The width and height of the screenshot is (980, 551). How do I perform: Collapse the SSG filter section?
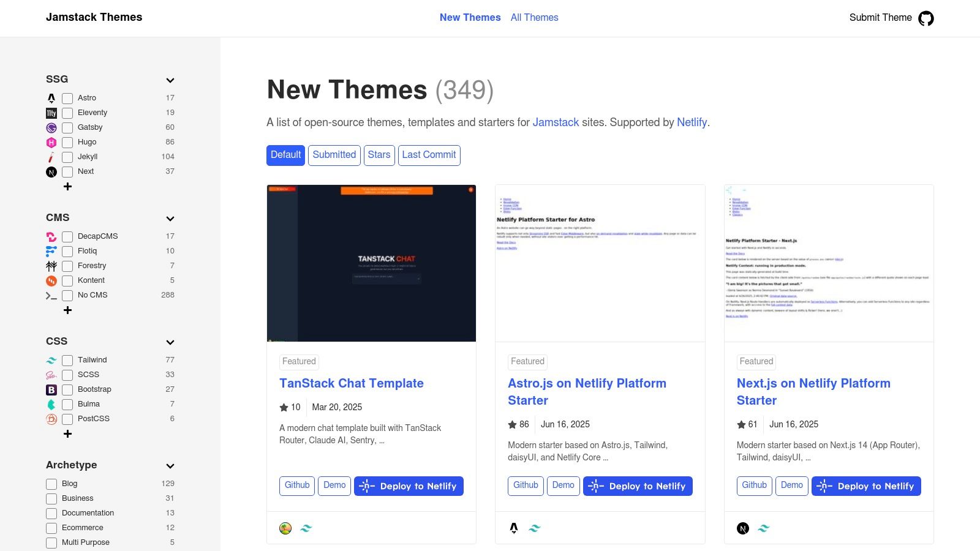170,80
